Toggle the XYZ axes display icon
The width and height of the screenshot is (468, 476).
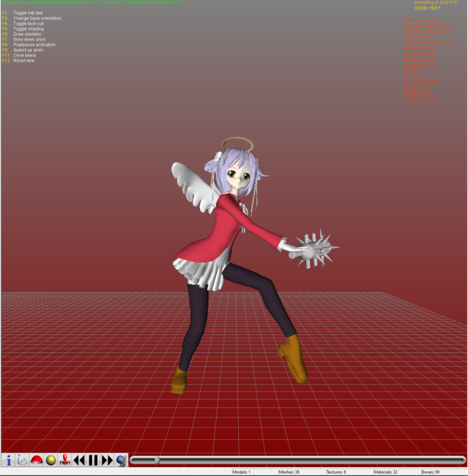coord(22,460)
